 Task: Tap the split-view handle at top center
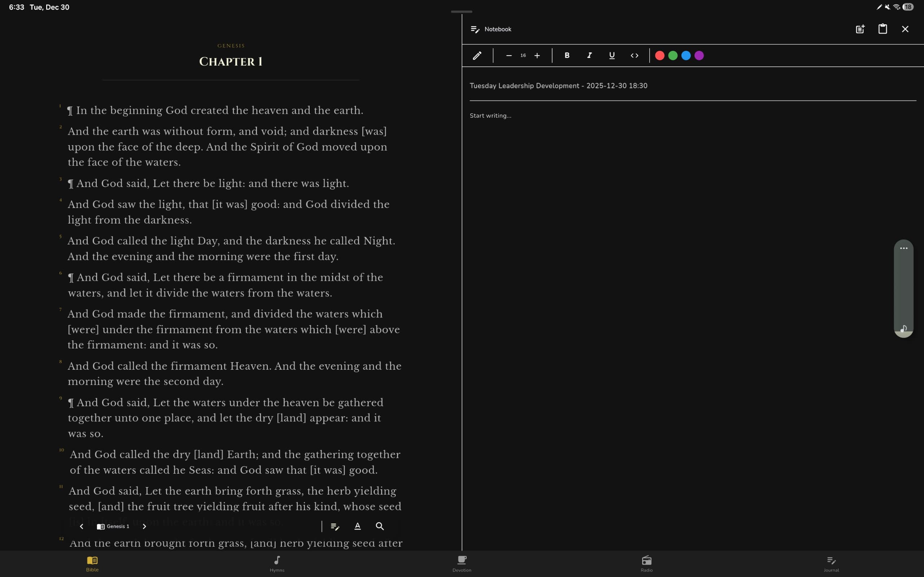click(x=461, y=12)
